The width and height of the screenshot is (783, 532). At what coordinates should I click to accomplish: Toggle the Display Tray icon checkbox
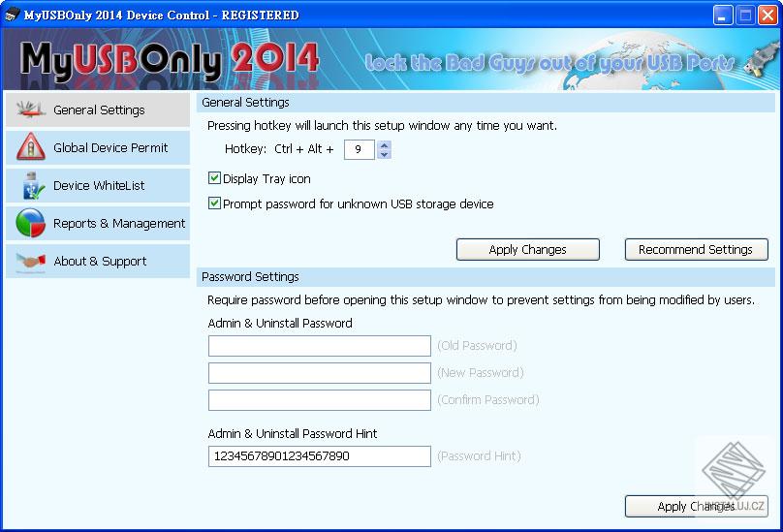[214, 178]
